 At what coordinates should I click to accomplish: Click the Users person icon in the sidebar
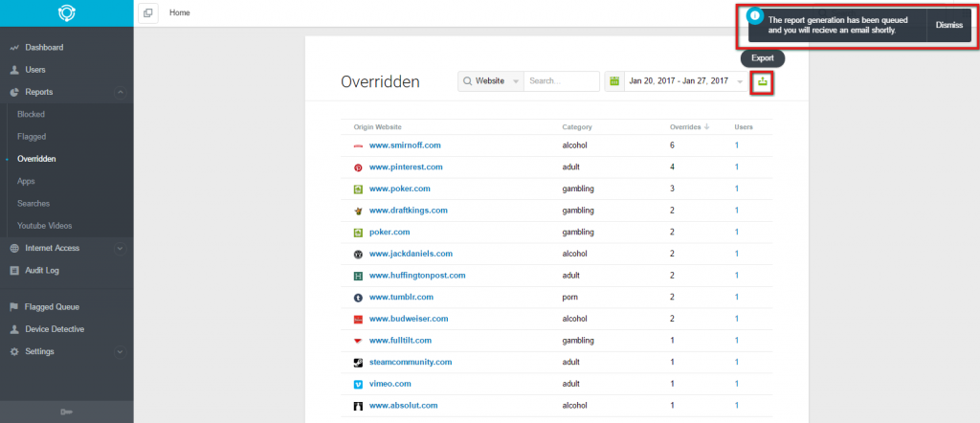[14, 70]
